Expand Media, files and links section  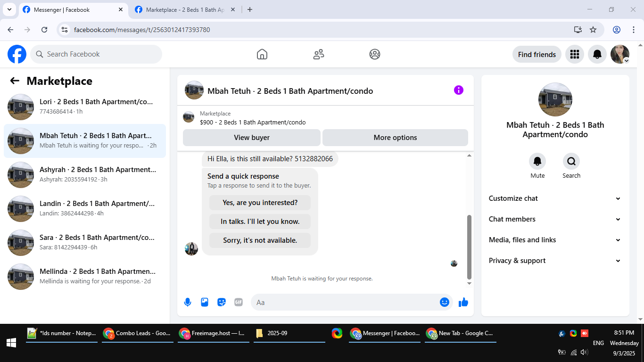[555, 240]
